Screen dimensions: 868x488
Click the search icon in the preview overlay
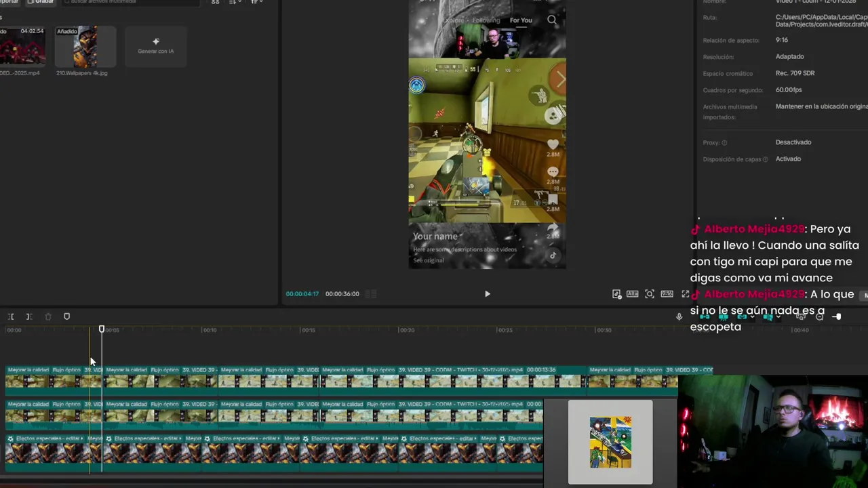(552, 20)
